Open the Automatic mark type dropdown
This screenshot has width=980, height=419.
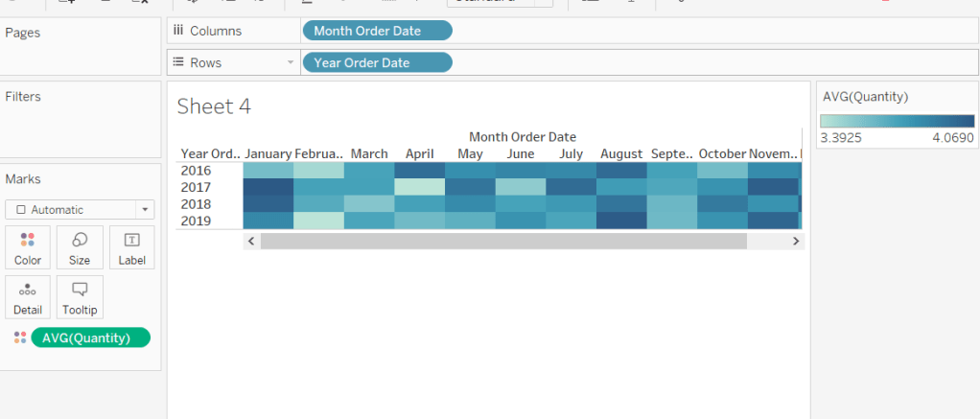(80, 209)
